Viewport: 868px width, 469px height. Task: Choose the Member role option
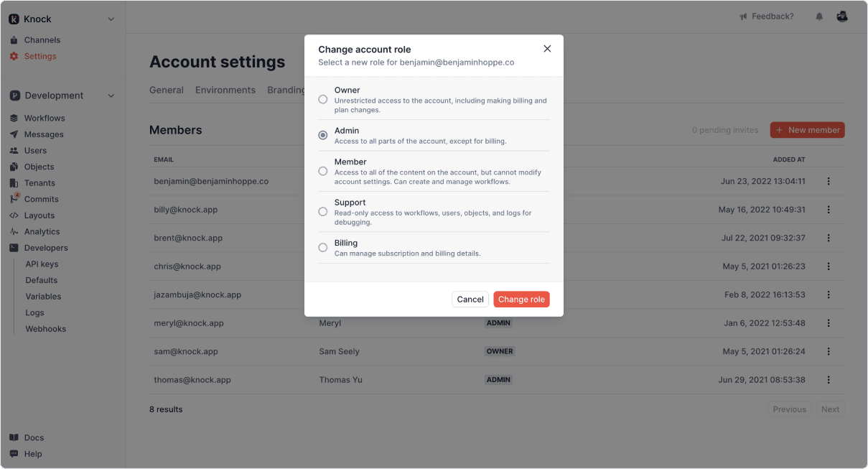tap(323, 171)
